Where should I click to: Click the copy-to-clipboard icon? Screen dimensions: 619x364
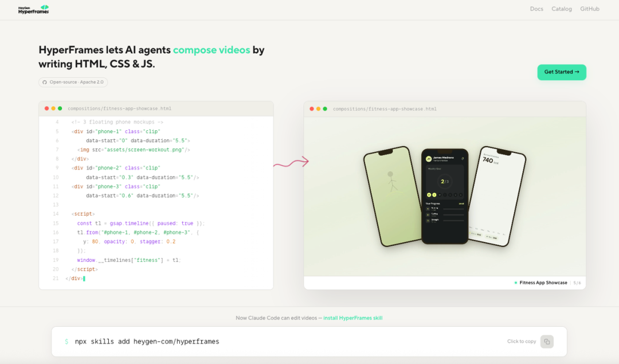coord(547,342)
